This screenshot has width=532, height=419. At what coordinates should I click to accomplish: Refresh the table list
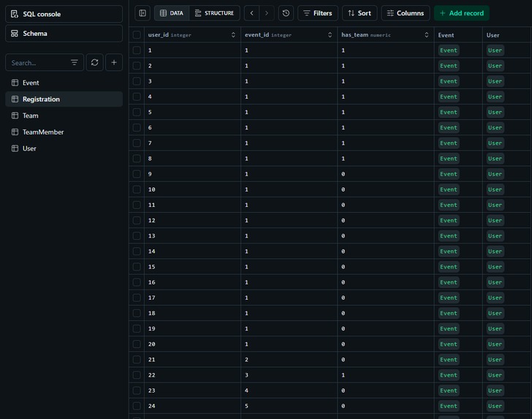pos(95,62)
